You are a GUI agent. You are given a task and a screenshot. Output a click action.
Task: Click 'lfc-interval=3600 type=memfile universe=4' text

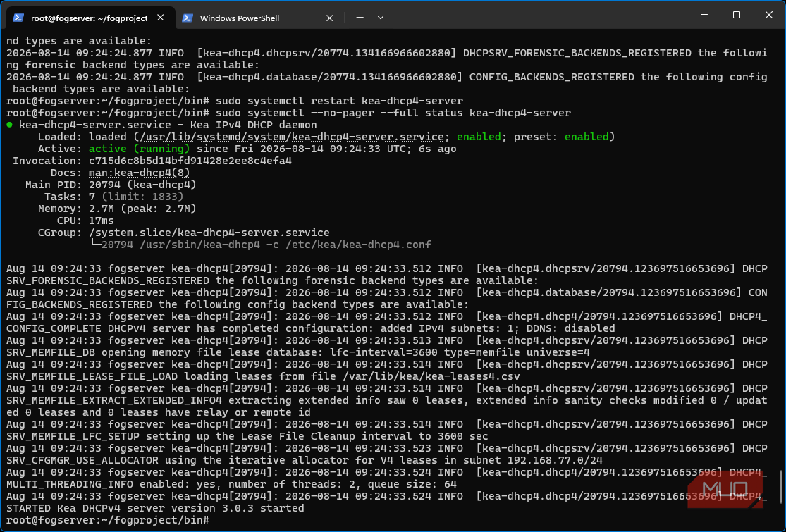[460, 352]
